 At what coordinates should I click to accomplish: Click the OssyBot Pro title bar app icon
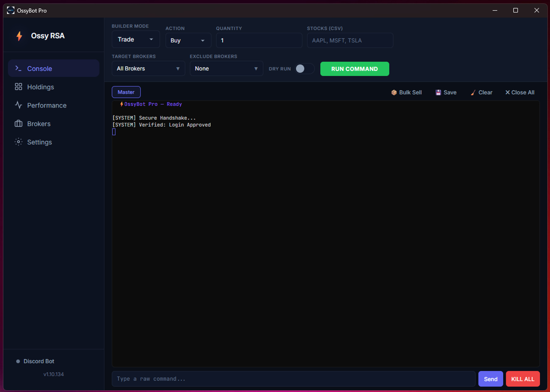(x=11, y=10)
